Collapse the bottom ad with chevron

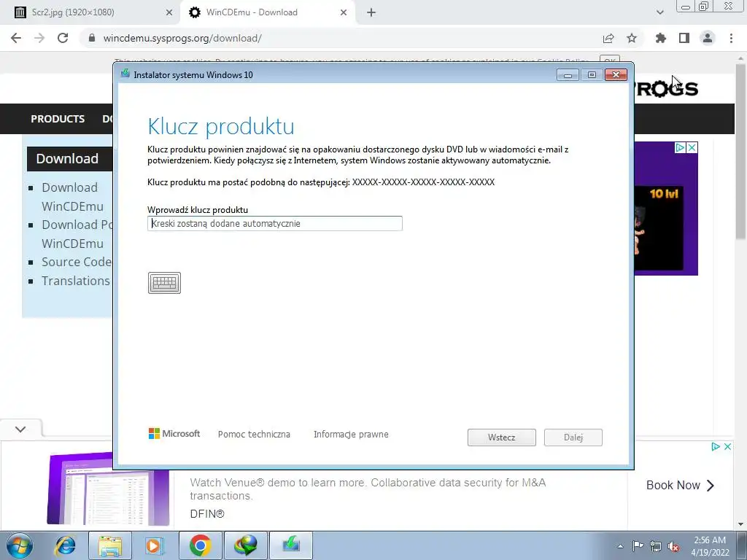20,429
